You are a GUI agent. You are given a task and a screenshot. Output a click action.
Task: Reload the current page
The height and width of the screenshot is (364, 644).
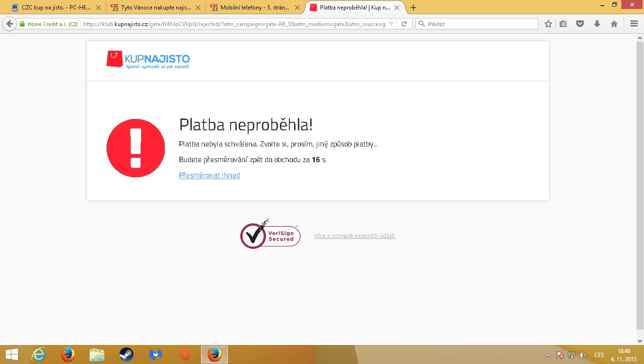404,24
